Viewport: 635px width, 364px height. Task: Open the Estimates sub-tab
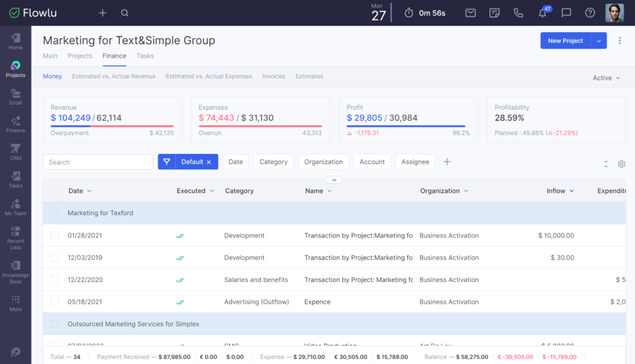309,76
